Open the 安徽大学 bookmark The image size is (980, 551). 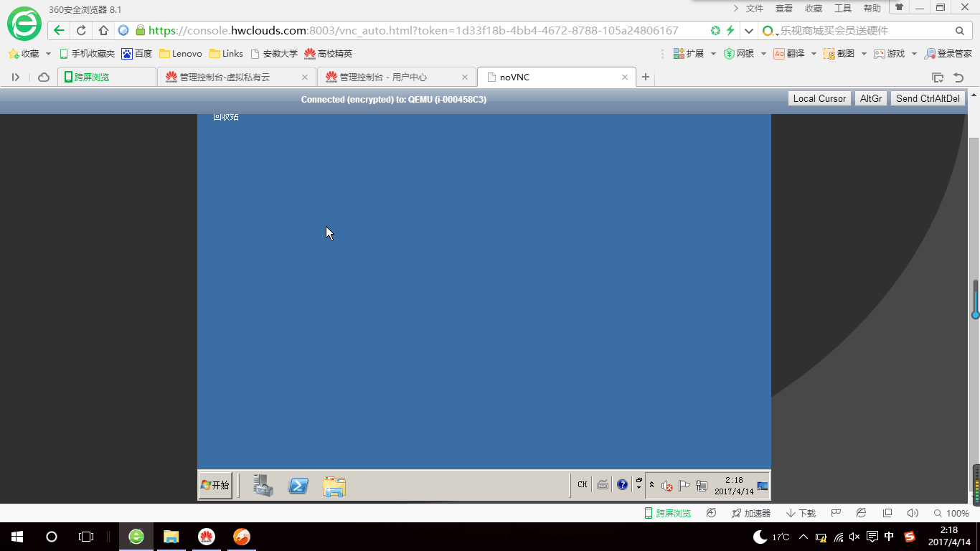click(x=274, y=54)
